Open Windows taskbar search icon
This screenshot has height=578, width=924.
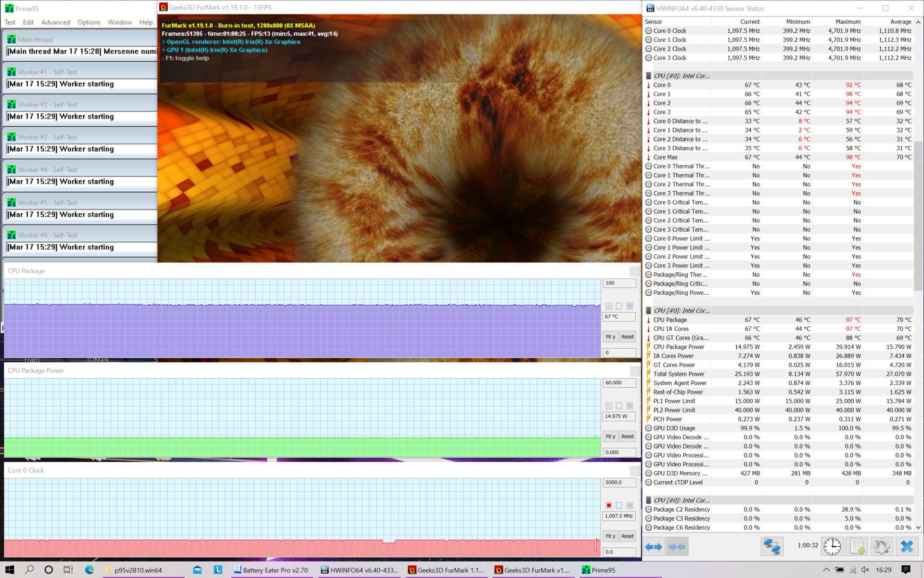29,570
